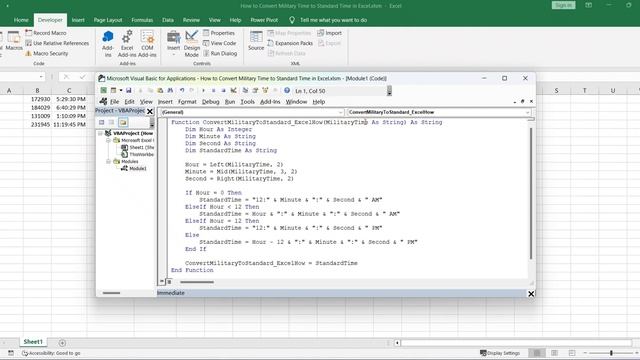
Task: Click the code window horizontal scrollbar thumb
Action: (197, 282)
